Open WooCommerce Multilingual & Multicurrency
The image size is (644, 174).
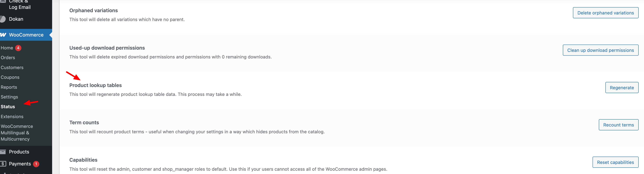[x=17, y=133]
